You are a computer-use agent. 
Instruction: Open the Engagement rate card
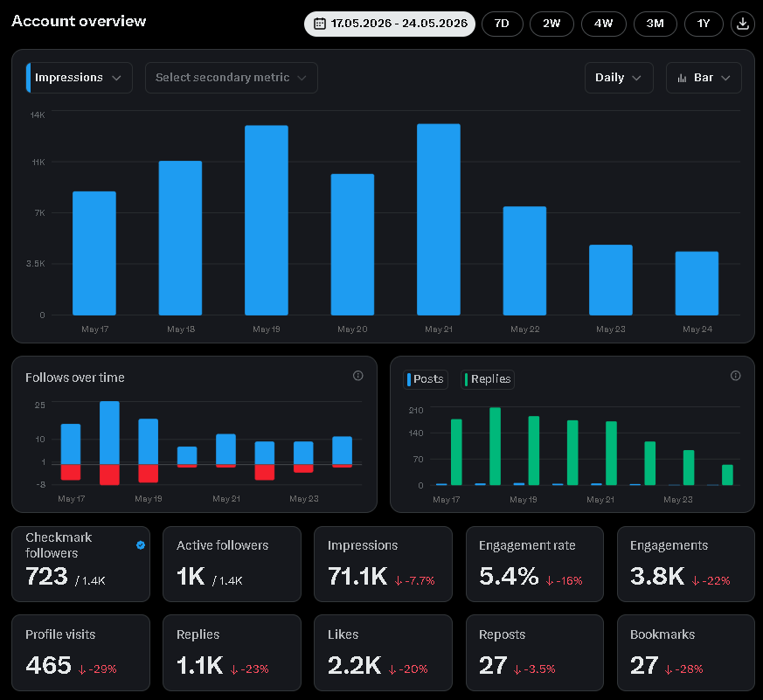point(535,564)
